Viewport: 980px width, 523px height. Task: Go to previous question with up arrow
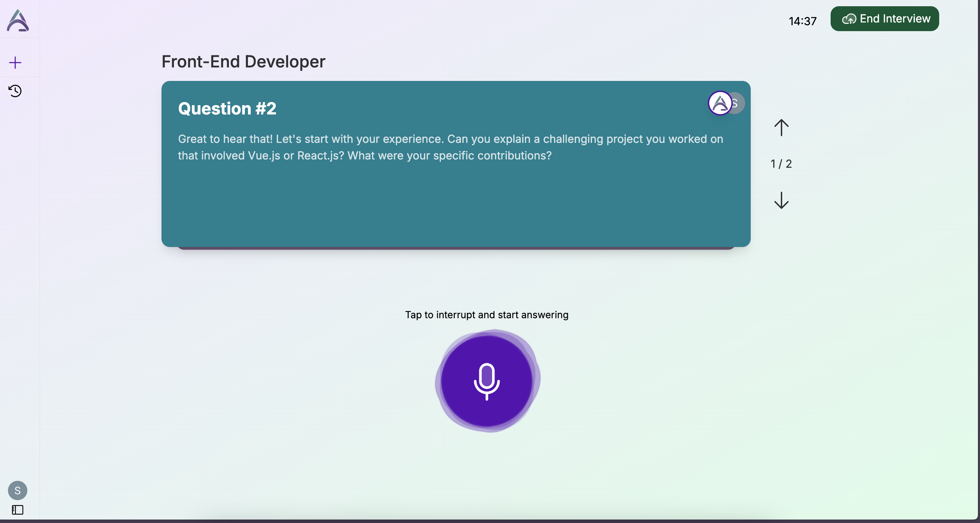point(781,128)
